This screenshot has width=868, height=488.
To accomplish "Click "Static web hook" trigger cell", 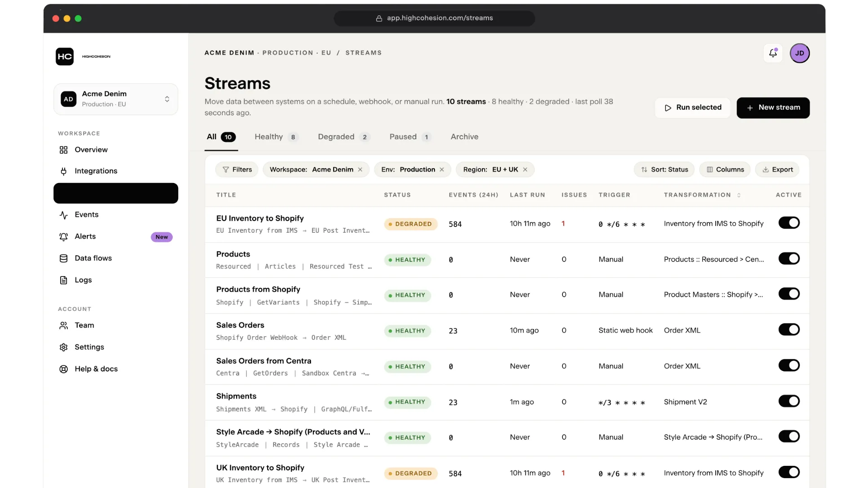I will point(625,331).
